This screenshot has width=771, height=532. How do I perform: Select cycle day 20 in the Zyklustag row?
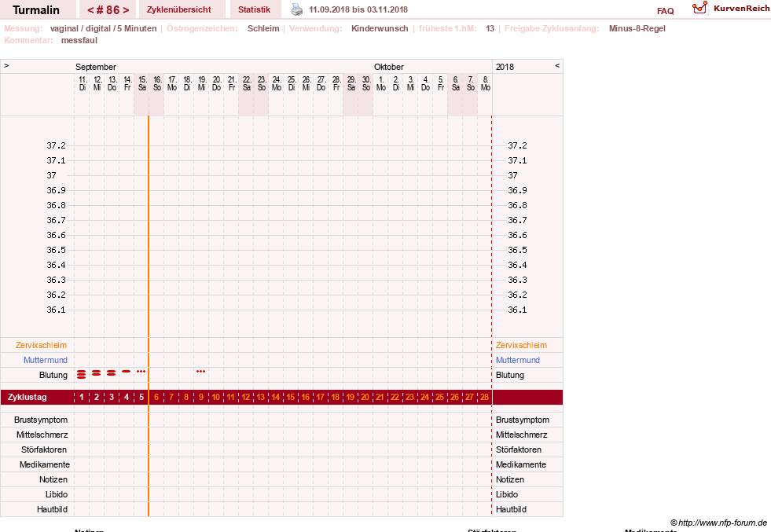click(x=365, y=398)
